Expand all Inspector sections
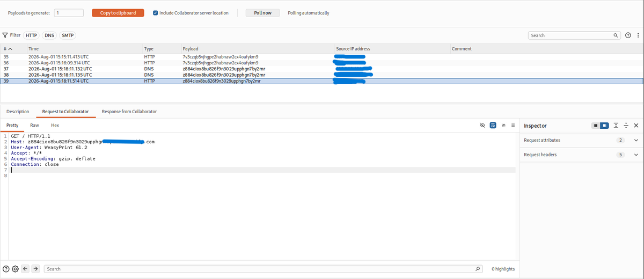Screen dimensions: 644x279 pyautogui.click(x=616, y=126)
